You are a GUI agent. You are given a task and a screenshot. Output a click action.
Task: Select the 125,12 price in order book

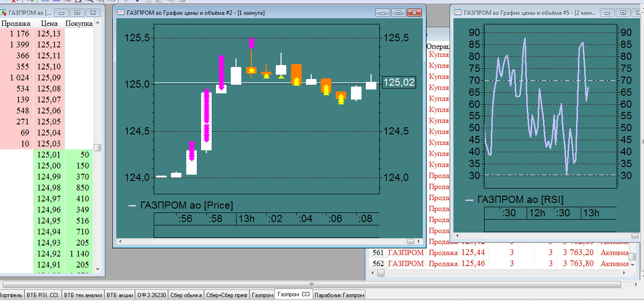49,45
